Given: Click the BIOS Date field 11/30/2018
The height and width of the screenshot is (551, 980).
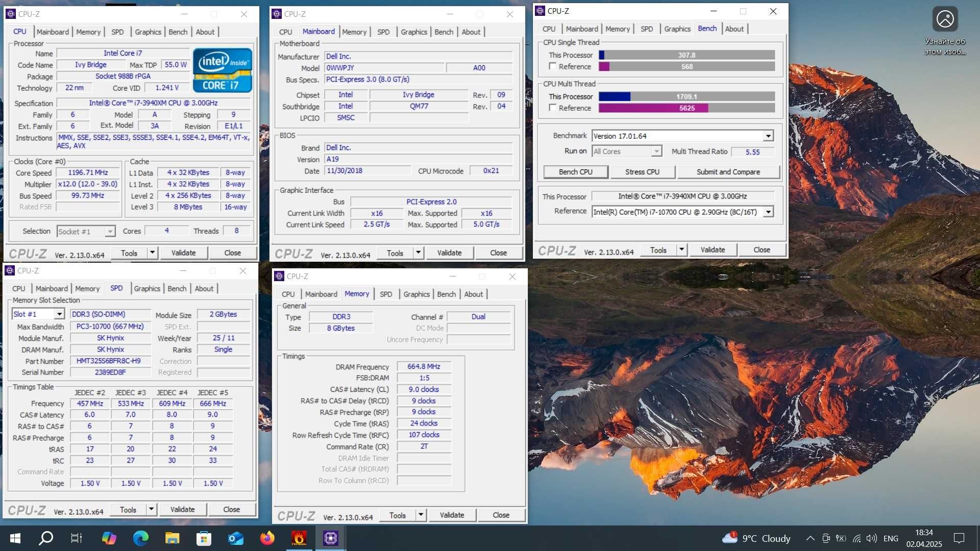Looking at the screenshot, I should point(368,171).
